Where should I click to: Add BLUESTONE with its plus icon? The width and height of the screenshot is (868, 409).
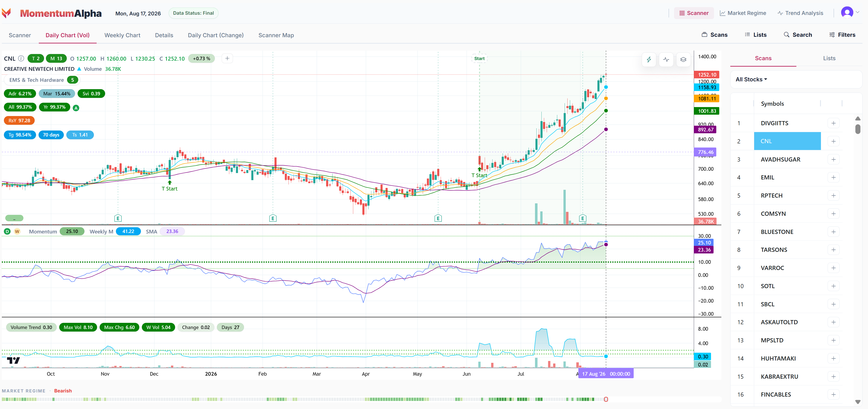pyautogui.click(x=833, y=232)
